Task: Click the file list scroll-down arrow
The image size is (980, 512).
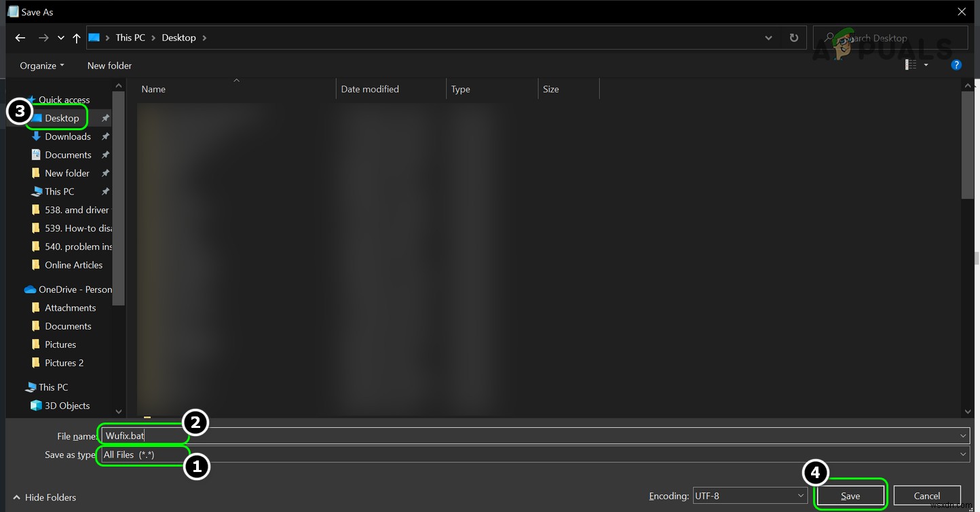Action: 968,411
